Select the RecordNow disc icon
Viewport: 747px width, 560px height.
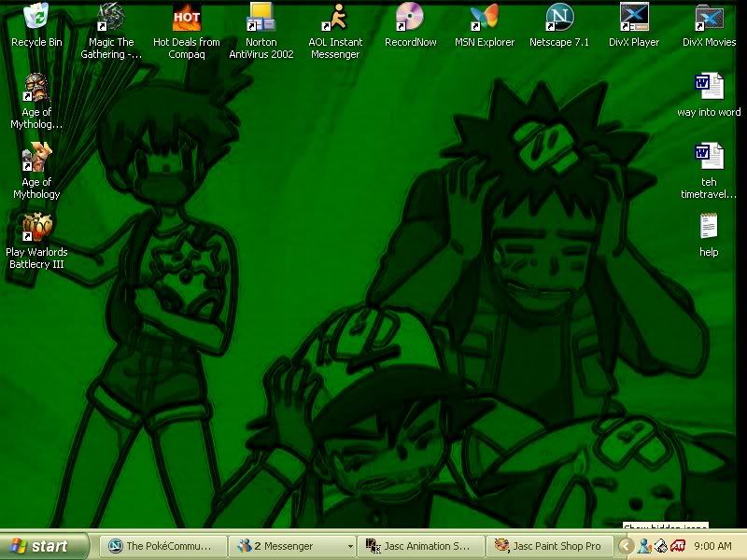click(410, 17)
